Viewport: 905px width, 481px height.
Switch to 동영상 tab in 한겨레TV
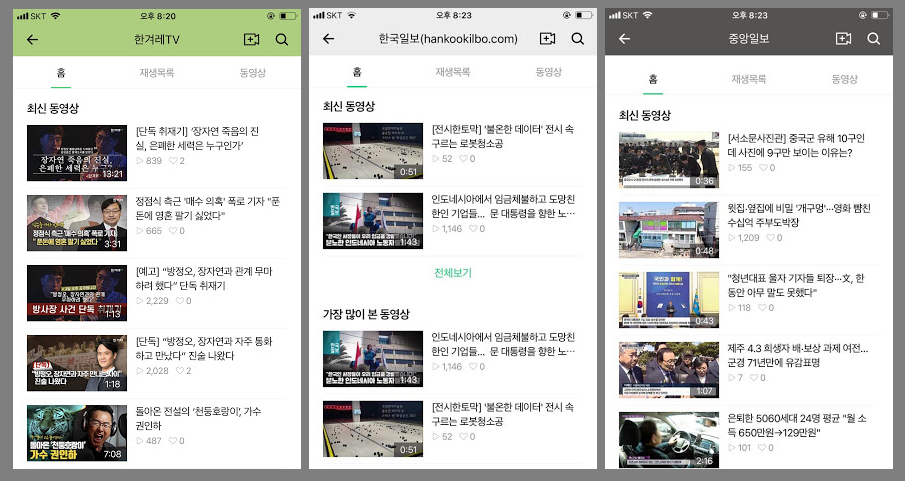[253, 73]
